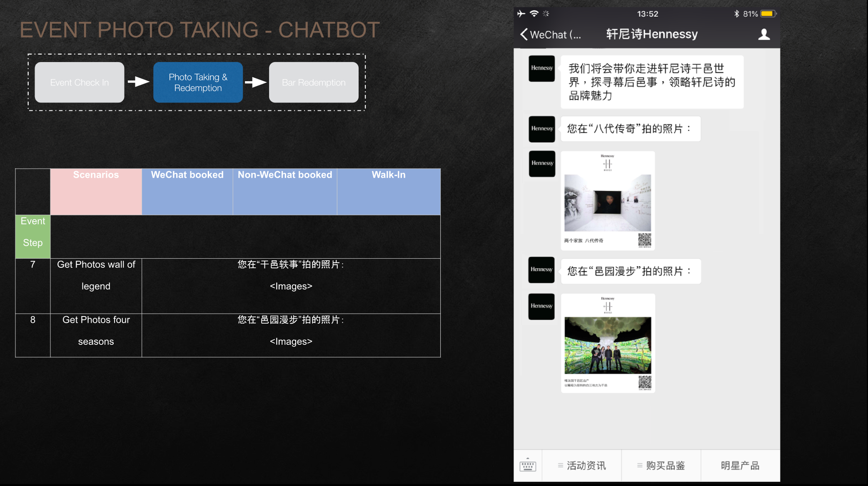The width and height of the screenshot is (868, 486).
Task: Open the 活动资讯 menu
Action: (582, 466)
